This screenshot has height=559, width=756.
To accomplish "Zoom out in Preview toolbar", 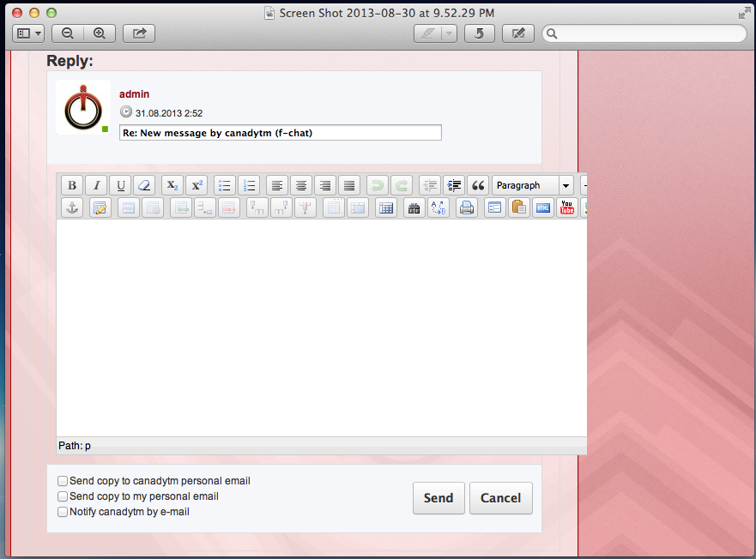I will pyautogui.click(x=68, y=33).
